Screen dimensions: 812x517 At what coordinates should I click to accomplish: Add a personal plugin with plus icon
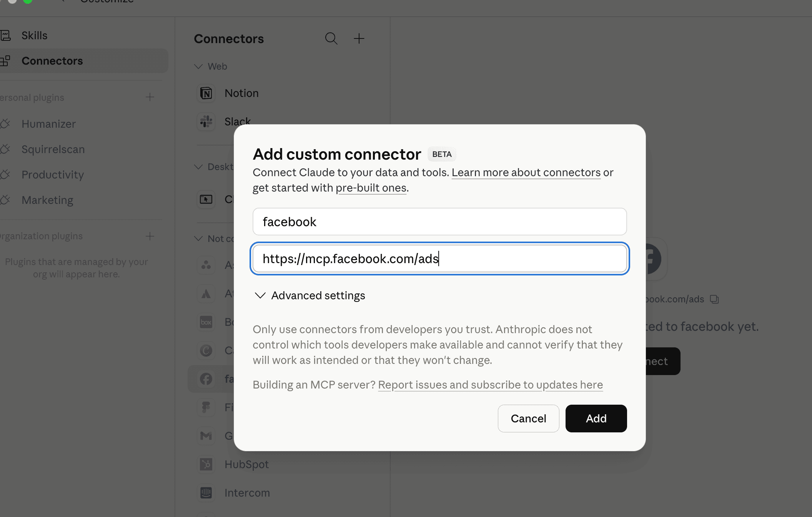tap(150, 97)
